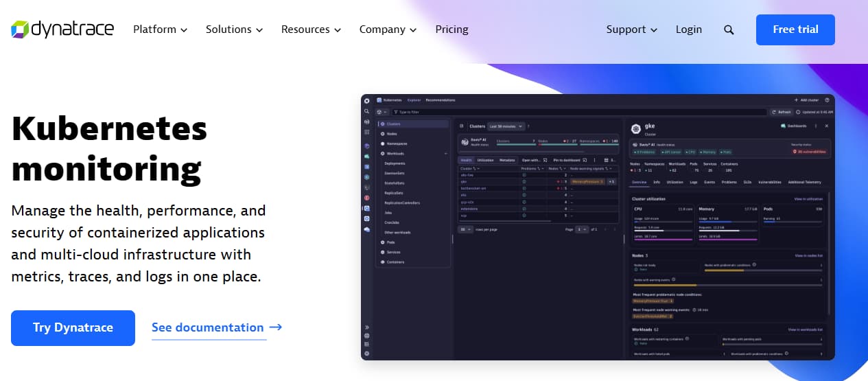The width and height of the screenshot is (868, 381).
Task: Open the Last 30 minutes timeframe dropdown
Action: tap(506, 126)
